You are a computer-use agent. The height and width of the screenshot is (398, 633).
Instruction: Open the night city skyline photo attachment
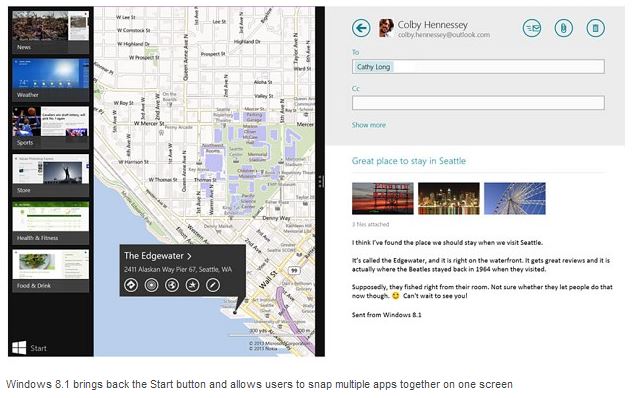click(x=449, y=198)
